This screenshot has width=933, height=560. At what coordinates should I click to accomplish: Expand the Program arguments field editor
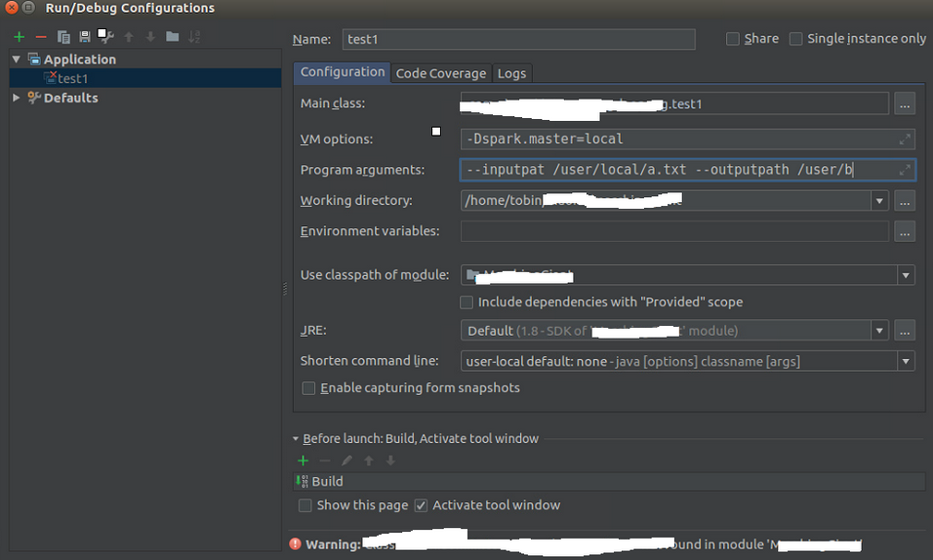905,170
